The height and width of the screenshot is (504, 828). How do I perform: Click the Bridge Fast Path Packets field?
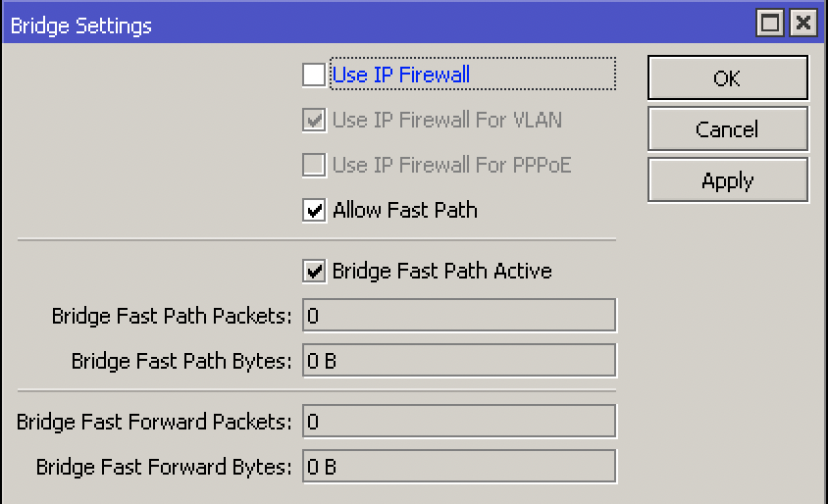pyautogui.click(x=458, y=316)
